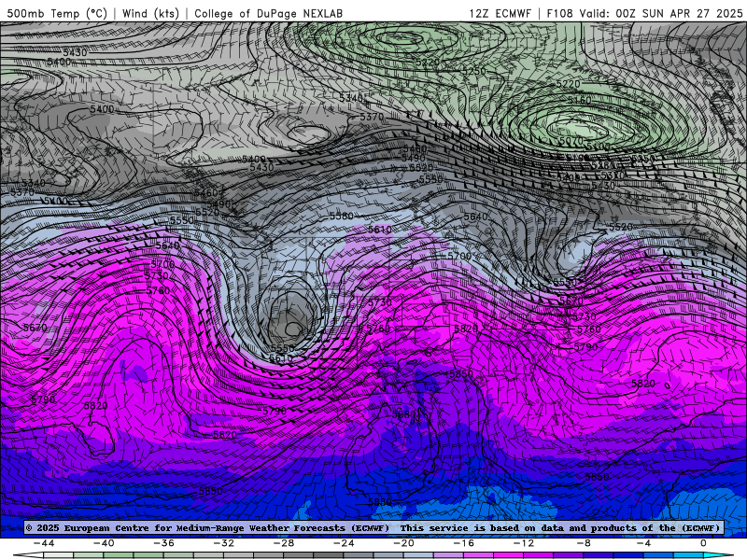Click the "0" color scale label
The image size is (747, 560).
click(703, 543)
